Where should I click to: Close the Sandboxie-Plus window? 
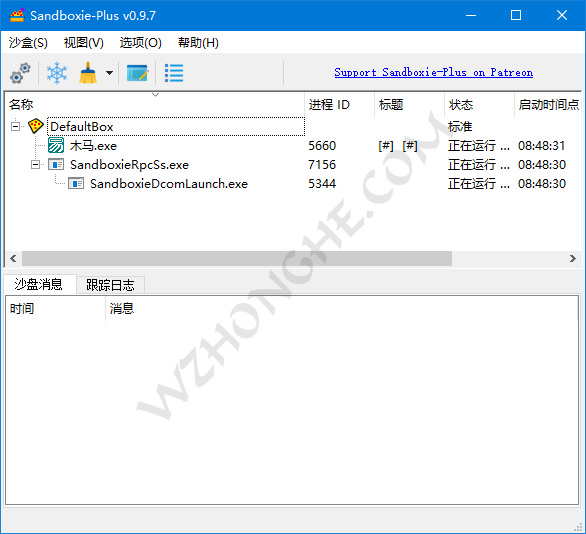[562, 15]
